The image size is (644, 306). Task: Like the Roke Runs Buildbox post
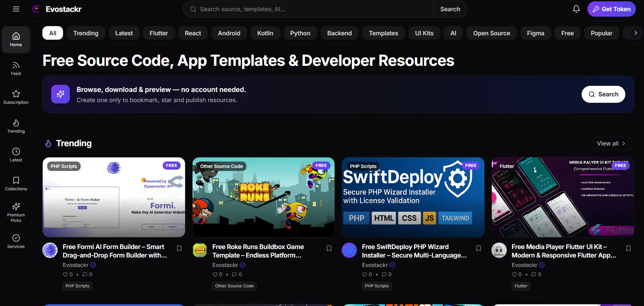click(218, 274)
